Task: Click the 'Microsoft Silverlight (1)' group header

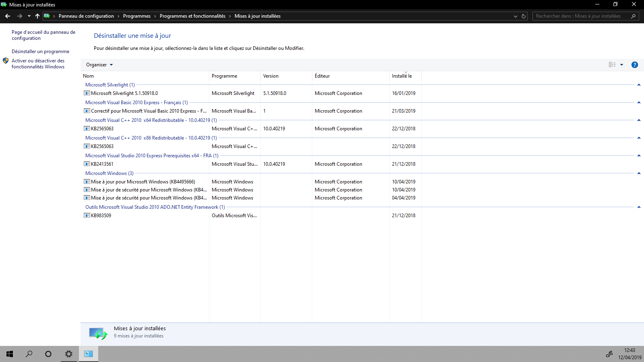Action: (x=110, y=85)
